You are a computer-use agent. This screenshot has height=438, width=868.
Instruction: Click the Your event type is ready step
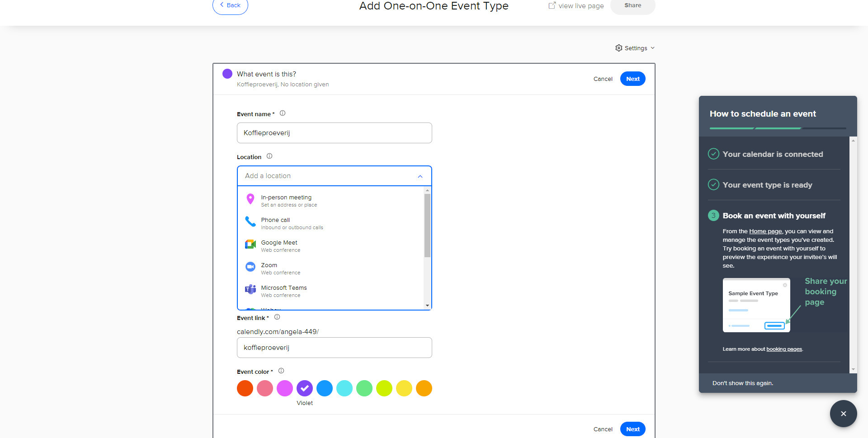[767, 185]
